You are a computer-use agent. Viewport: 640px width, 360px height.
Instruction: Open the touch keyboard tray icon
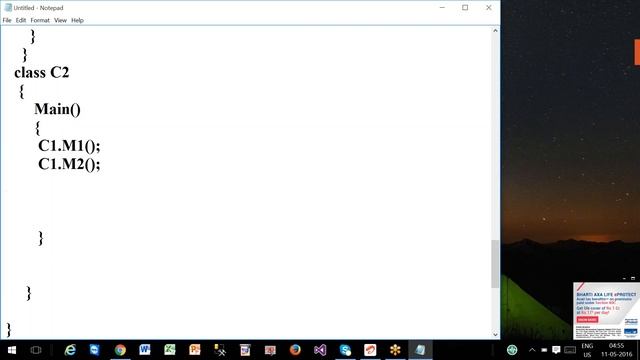[570, 350]
